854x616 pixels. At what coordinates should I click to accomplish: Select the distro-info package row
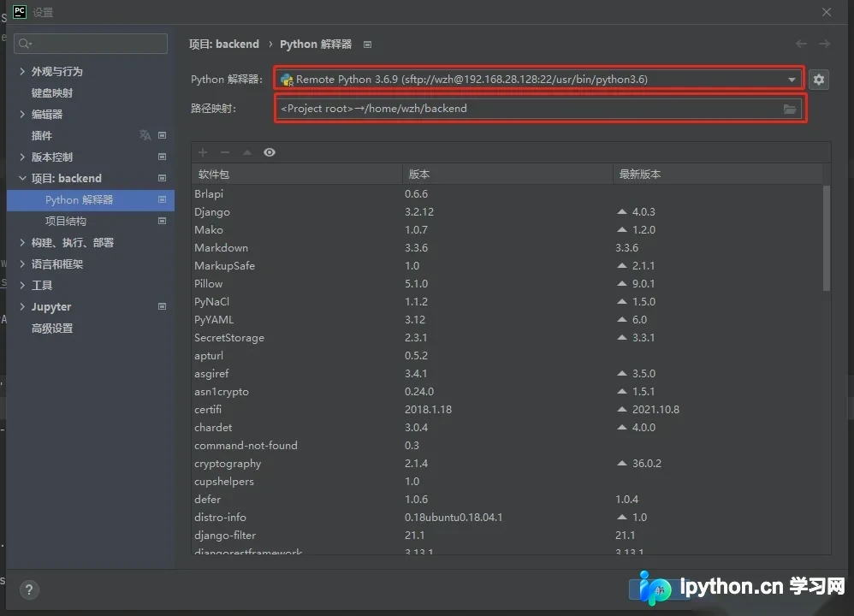(507, 518)
